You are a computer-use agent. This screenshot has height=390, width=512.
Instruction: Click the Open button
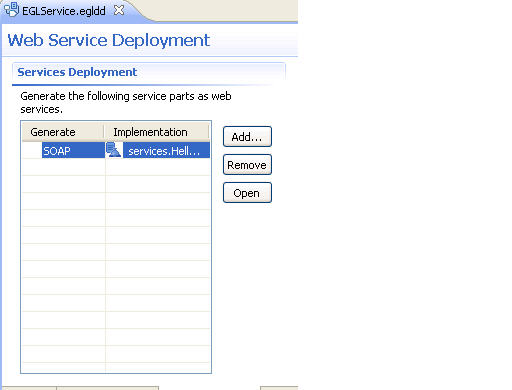pos(247,193)
